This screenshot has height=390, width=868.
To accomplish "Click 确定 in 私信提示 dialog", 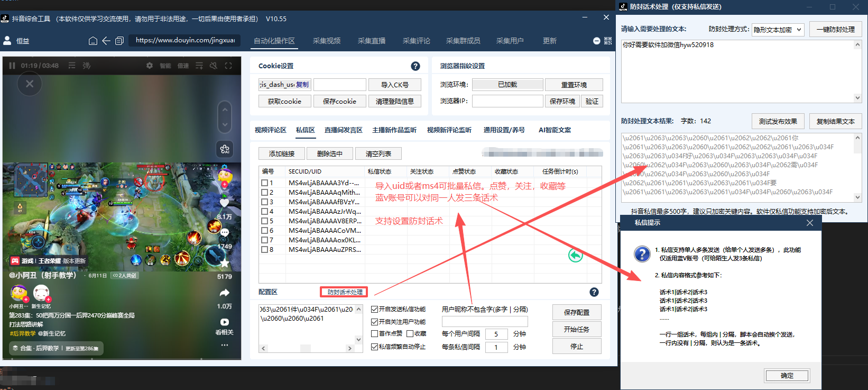I will click(787, 376).
